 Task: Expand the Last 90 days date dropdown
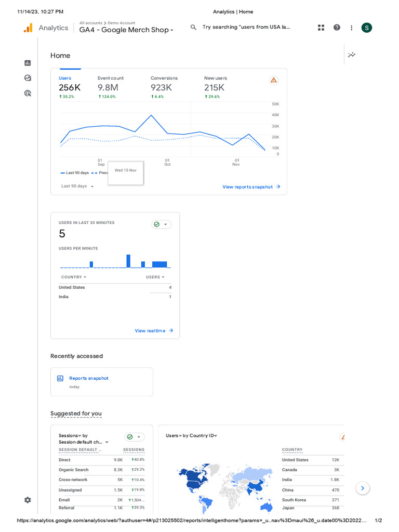77,186
